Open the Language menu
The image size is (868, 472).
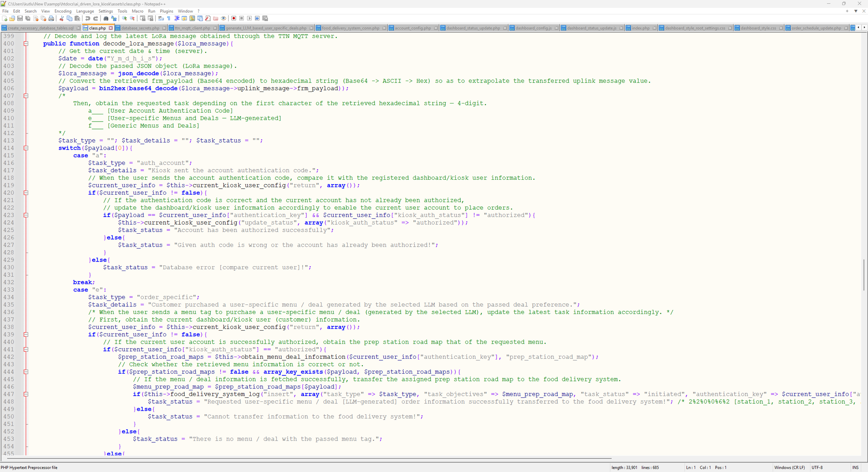coord(85,11)
